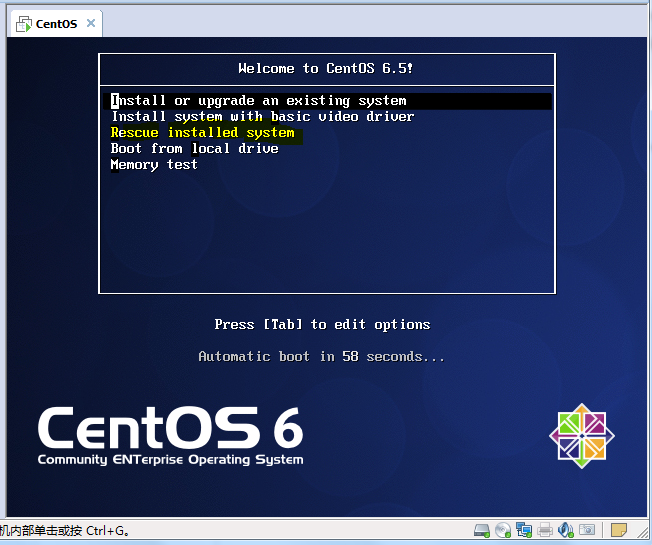Click the Welcome to CentOS 6.5! title

click(326, 68)
